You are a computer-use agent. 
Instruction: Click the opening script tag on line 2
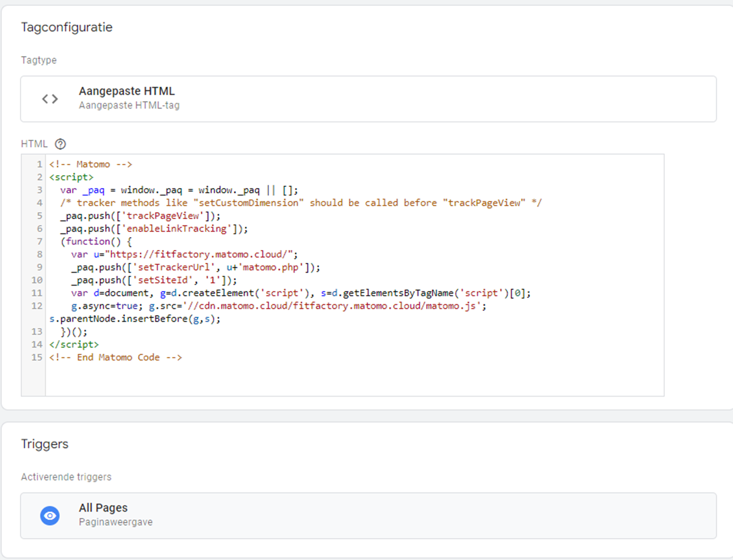71,177
